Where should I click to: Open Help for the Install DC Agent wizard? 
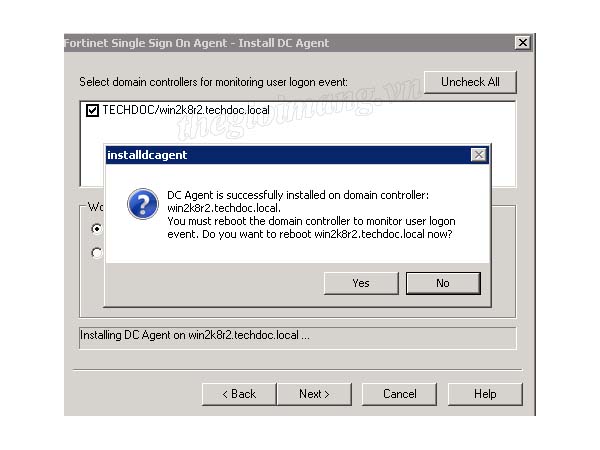tap(485, 394)
